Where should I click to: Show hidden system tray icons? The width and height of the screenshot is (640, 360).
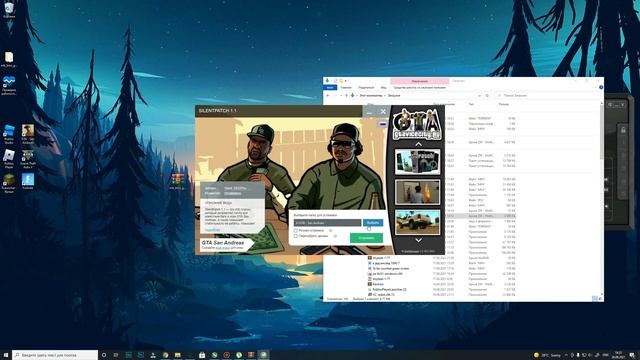(x=566, y=355)
